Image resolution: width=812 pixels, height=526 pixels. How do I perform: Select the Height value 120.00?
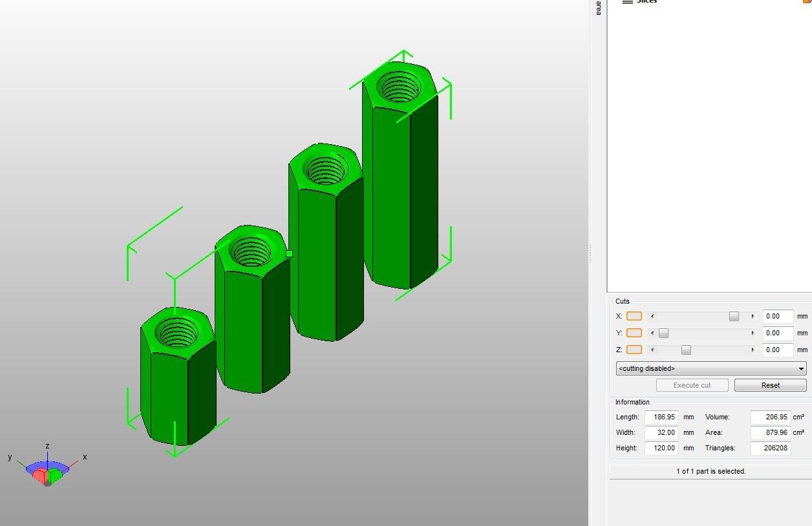661,448
